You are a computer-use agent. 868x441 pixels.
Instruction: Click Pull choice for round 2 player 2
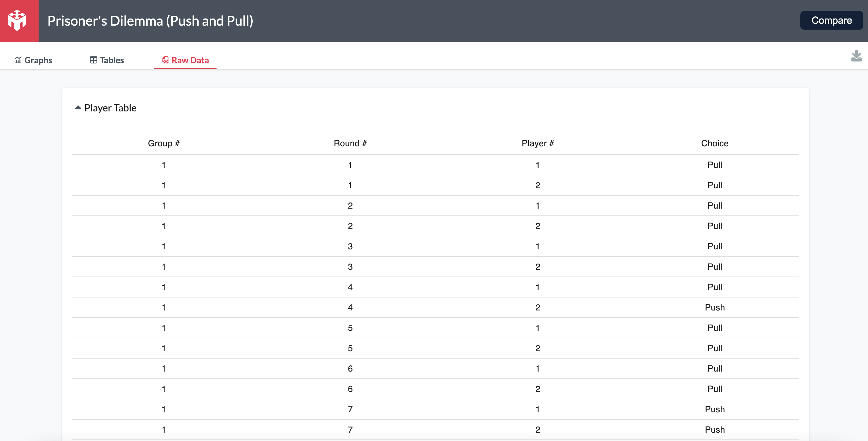tap(715, 226)
